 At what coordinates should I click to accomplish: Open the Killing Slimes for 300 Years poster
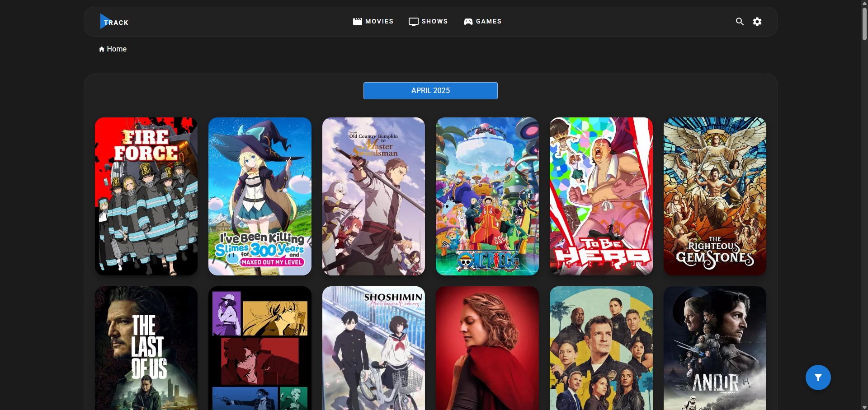pos(260,196)
